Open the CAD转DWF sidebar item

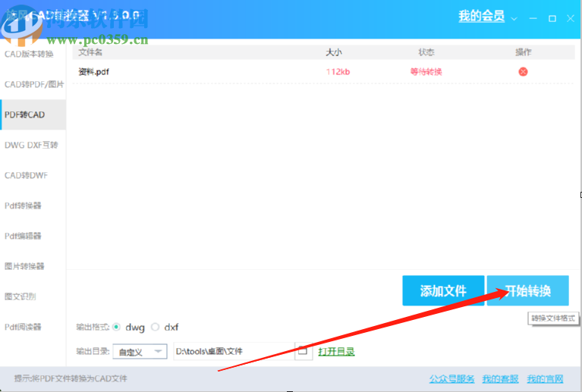(x=26, y=175)
